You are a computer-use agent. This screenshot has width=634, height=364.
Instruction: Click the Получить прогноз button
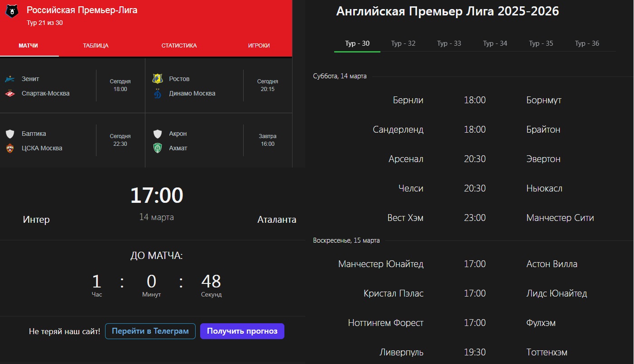(x=242, y=331)
